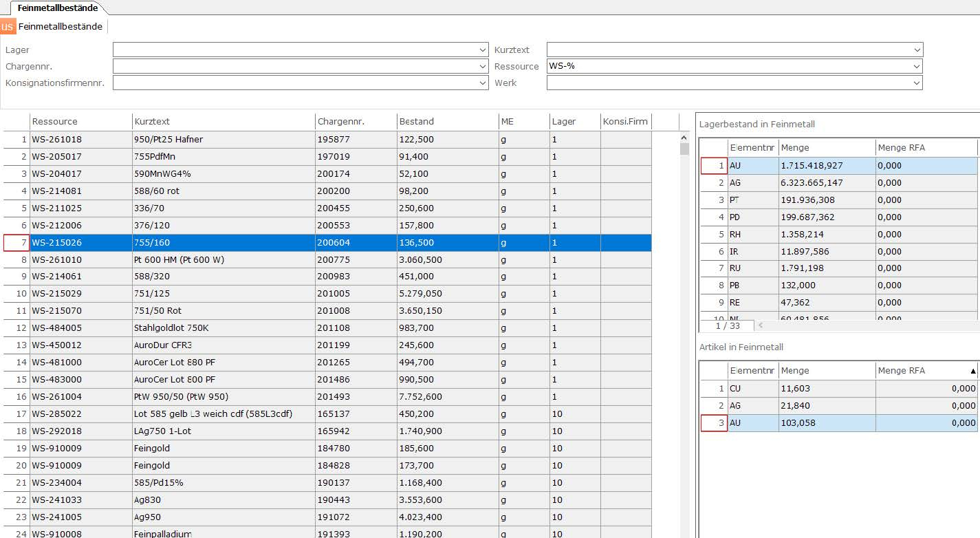Click the Chargennr. column header in main table
This screenshot has height=538, width=980.
pos(355,122)
